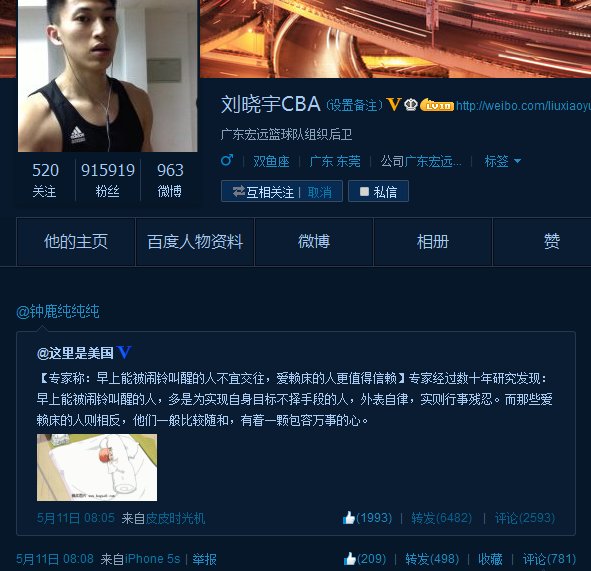The height and width of the screenshot is (571, 591).
Task: Report the post using 举报
Action: coord(204,559)
